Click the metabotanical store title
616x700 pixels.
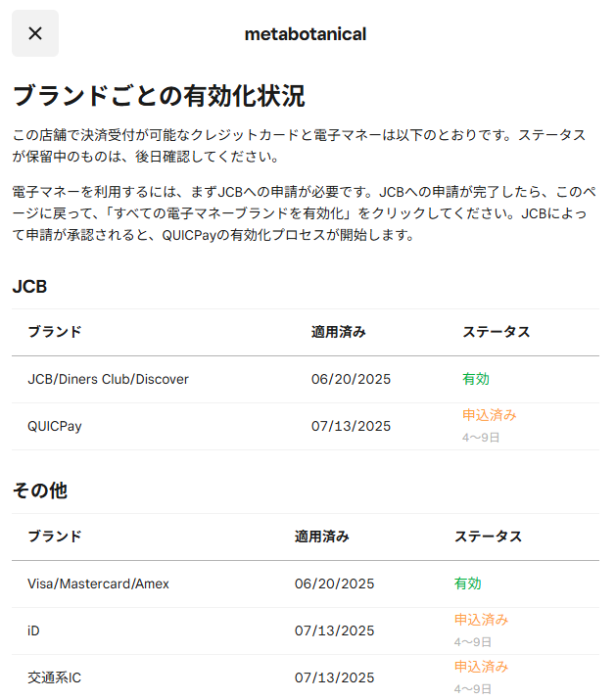[x=306, y=34]
